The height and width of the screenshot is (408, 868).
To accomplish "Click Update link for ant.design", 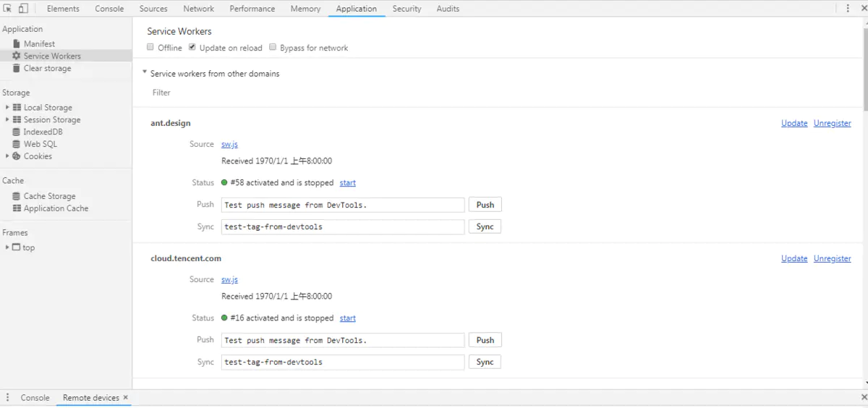I will point(794,123).
